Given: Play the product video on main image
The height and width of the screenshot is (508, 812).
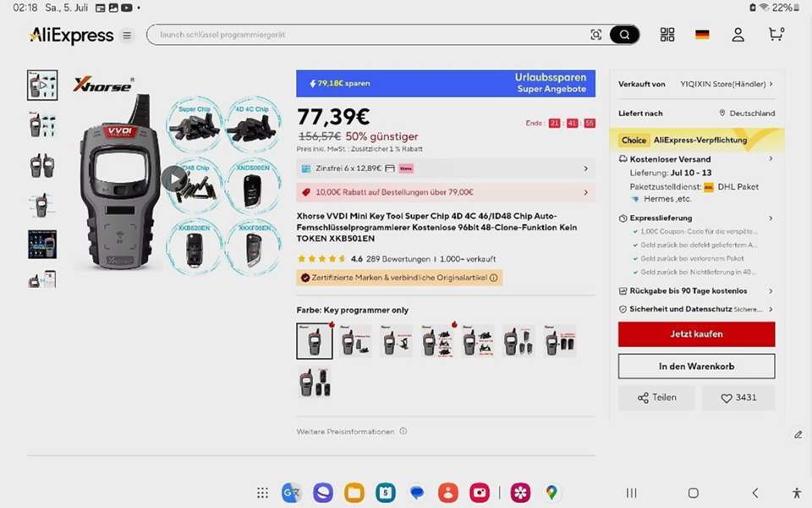Looking at the screenshot, I should (x=174, y=179).
